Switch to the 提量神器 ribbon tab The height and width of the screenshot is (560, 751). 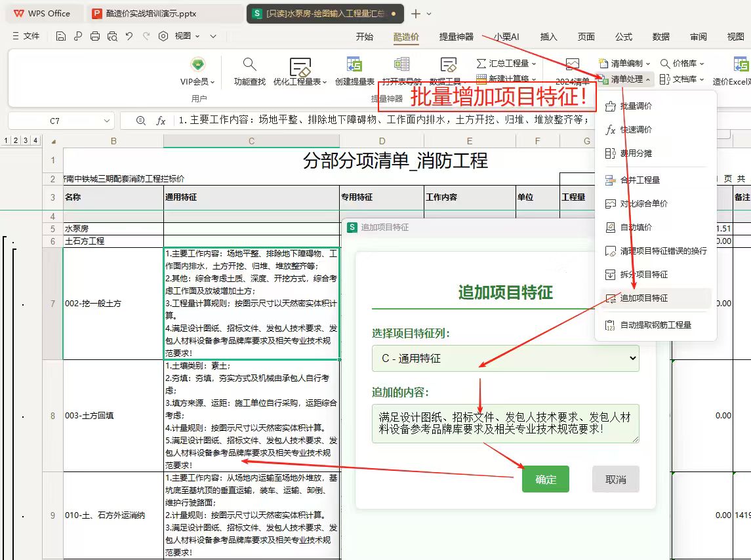coord(456,37)
